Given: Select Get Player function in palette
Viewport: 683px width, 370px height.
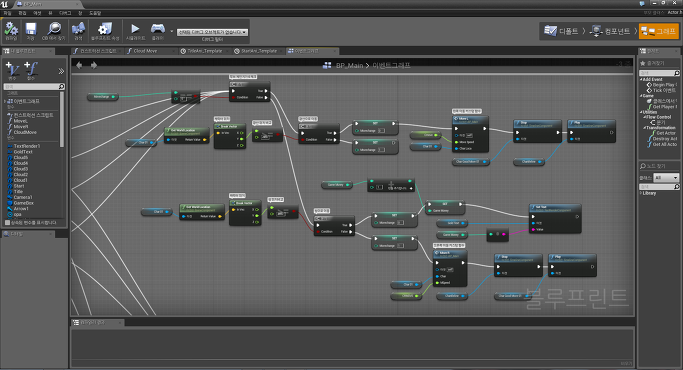Looking at the screenshot, I should tap(662, 107).
